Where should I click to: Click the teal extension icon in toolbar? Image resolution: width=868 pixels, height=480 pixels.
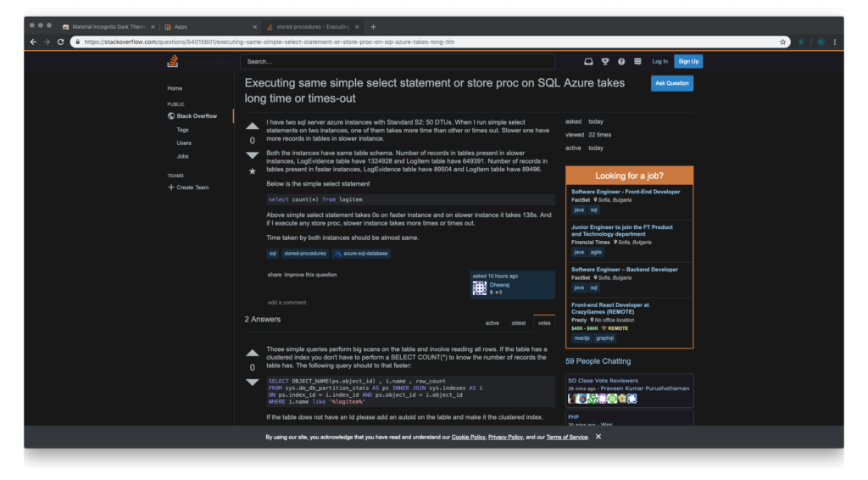[x=821, y=42]
